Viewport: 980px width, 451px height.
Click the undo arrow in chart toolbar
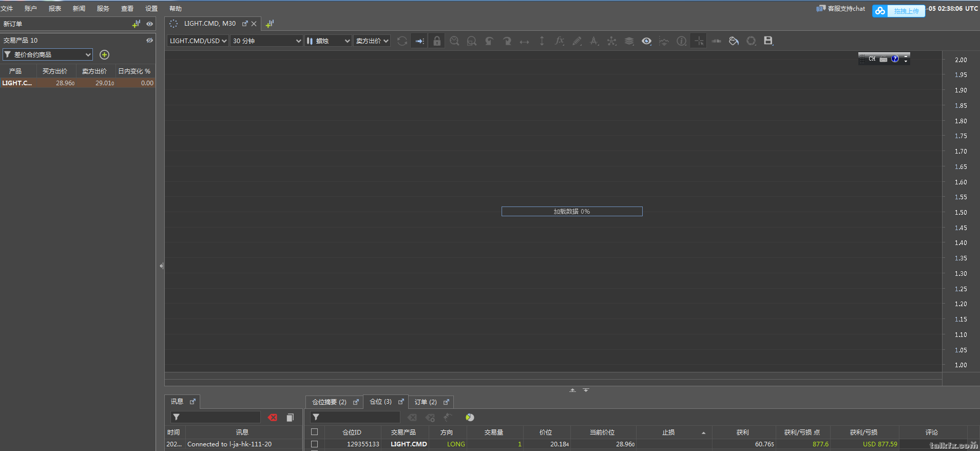pos(489,41)
